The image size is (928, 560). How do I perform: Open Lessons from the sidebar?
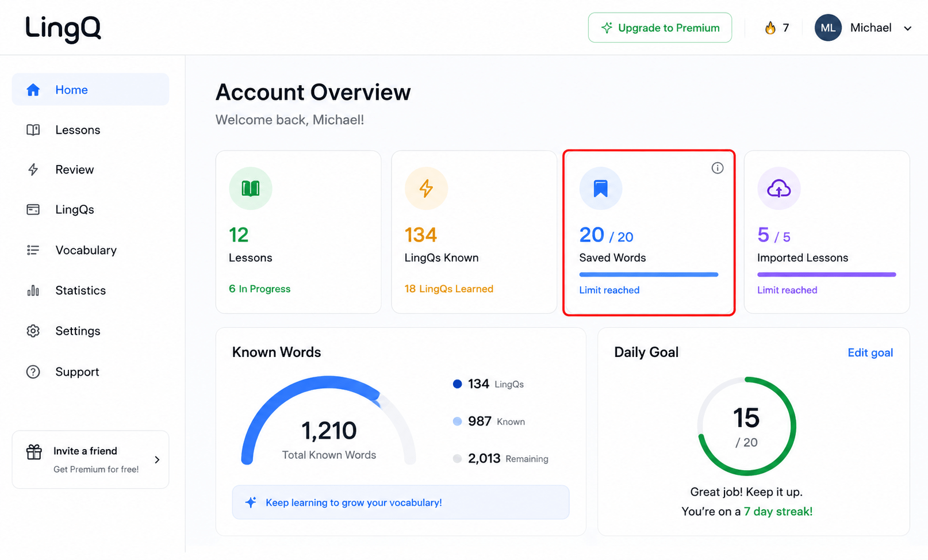(90, 130)
